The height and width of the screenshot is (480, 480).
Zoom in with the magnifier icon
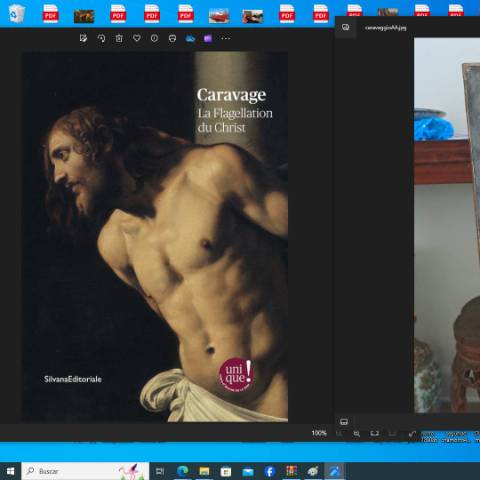(357, 433)
